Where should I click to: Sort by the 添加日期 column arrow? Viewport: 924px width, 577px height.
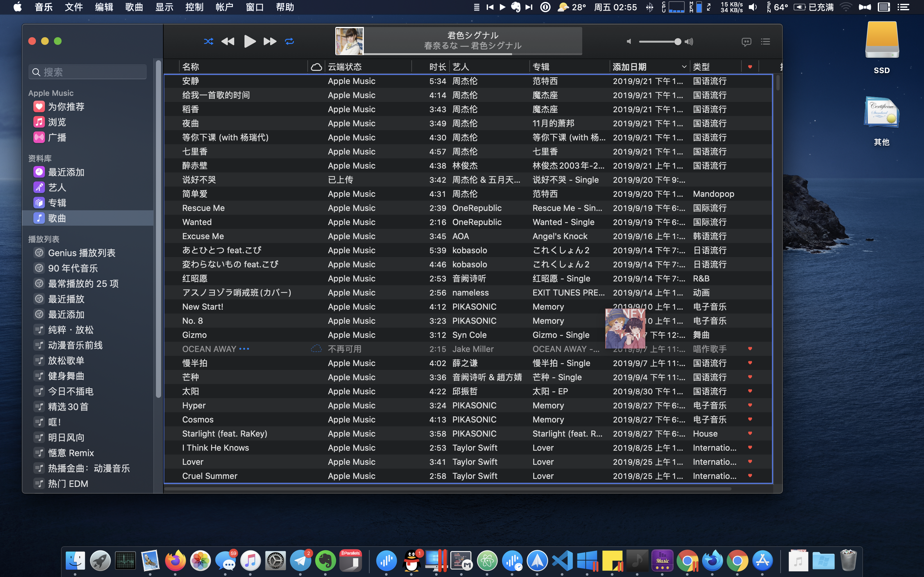pos(684,67)
